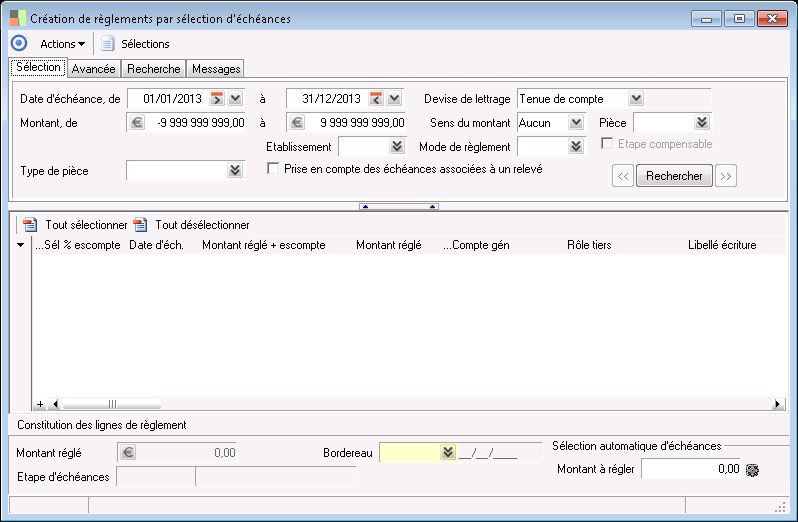Sort by % escompte column header
798x522 pixels.
click(92, 245)
